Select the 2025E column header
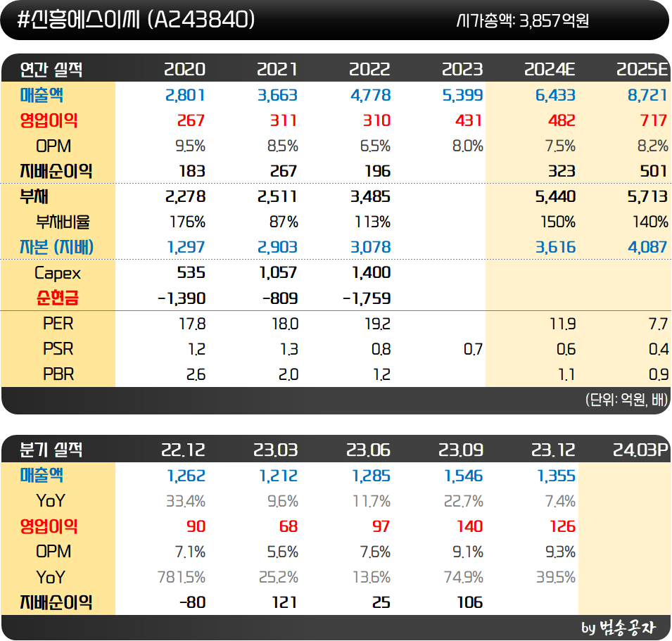The image size is (672, 641). (642, 70)
